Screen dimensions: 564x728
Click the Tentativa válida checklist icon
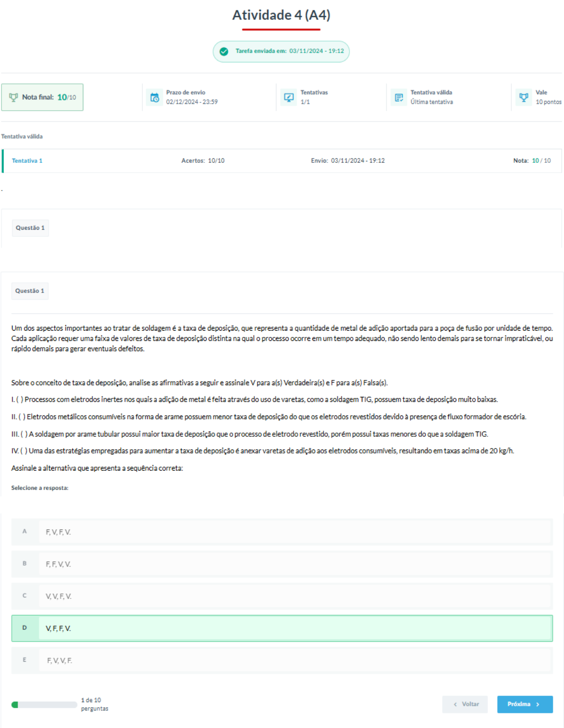pyautogui.click(x=399, y=98)
